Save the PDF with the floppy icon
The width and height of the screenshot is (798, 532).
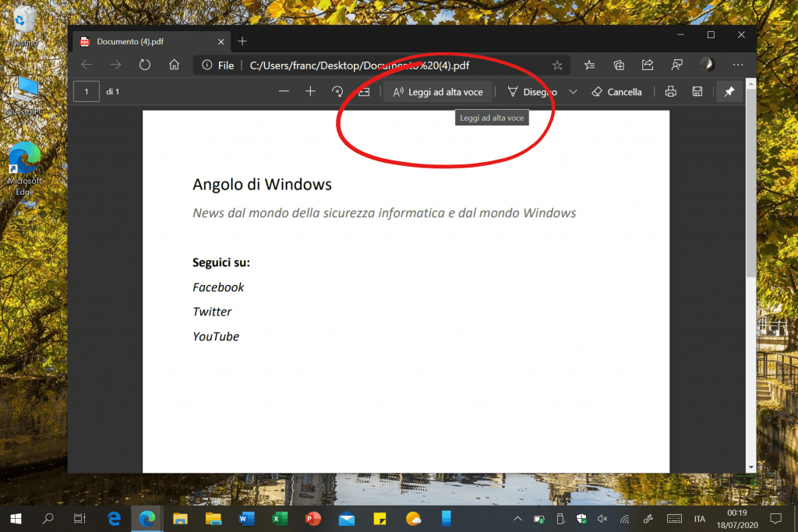697,92
